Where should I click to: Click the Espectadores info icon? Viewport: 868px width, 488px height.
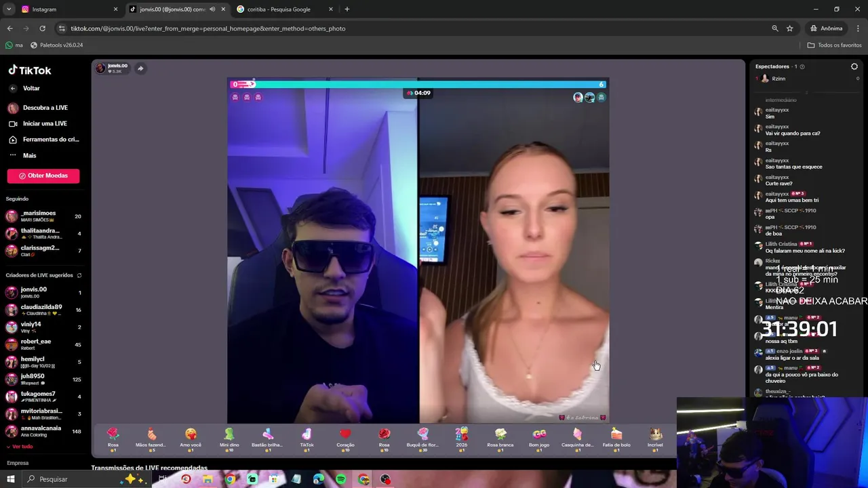(802, 66)
